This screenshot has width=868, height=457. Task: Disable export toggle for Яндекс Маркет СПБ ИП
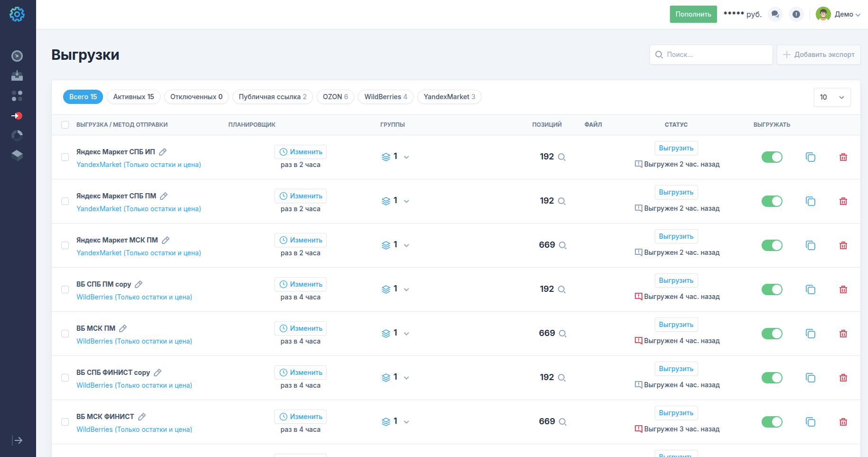point(772,157)
